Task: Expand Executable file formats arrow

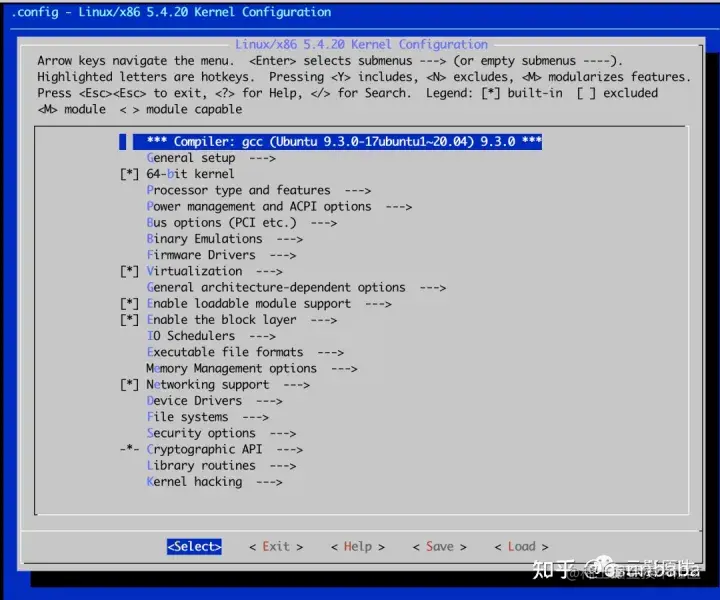Action: [331, 353]
